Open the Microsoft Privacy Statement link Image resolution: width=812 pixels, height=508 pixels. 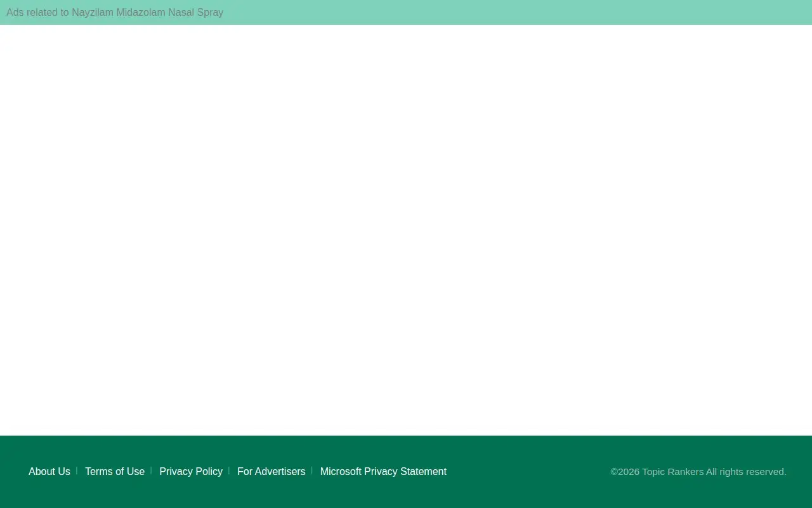coord(383,471)
